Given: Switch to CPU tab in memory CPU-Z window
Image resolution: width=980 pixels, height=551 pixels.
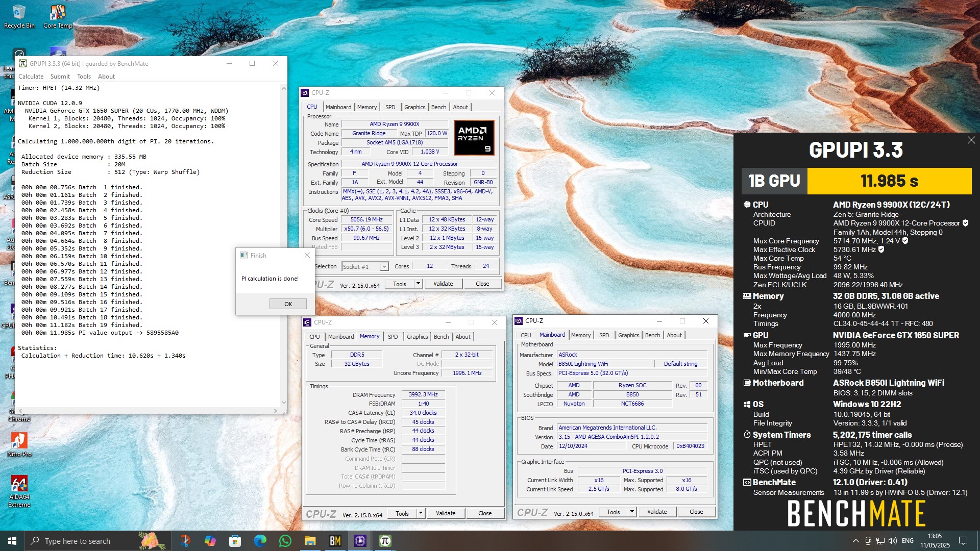Looking at the screenshot, I should [x=314, y=337].
